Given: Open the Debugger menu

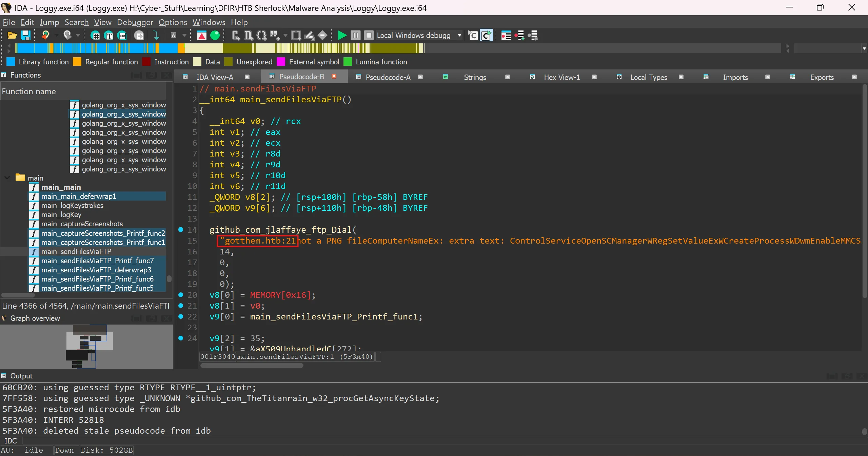Looking at the screenshot, I should [135, 22].
